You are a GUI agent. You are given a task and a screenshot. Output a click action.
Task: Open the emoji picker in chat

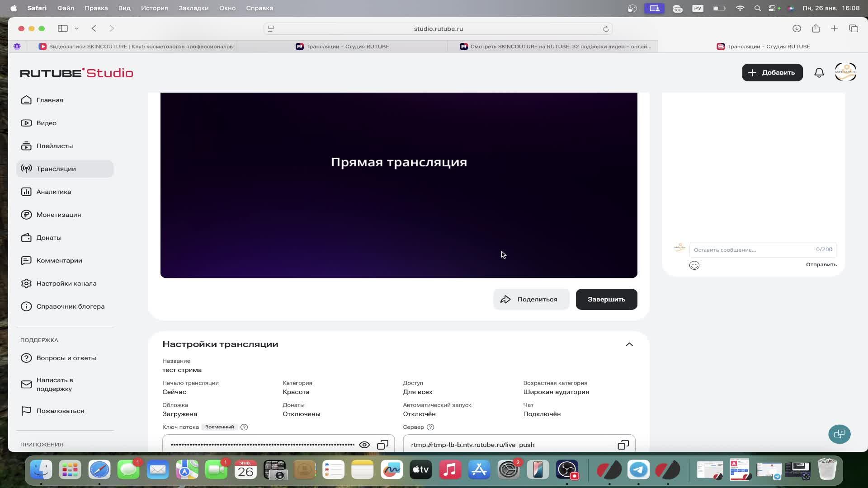point(694,265)
